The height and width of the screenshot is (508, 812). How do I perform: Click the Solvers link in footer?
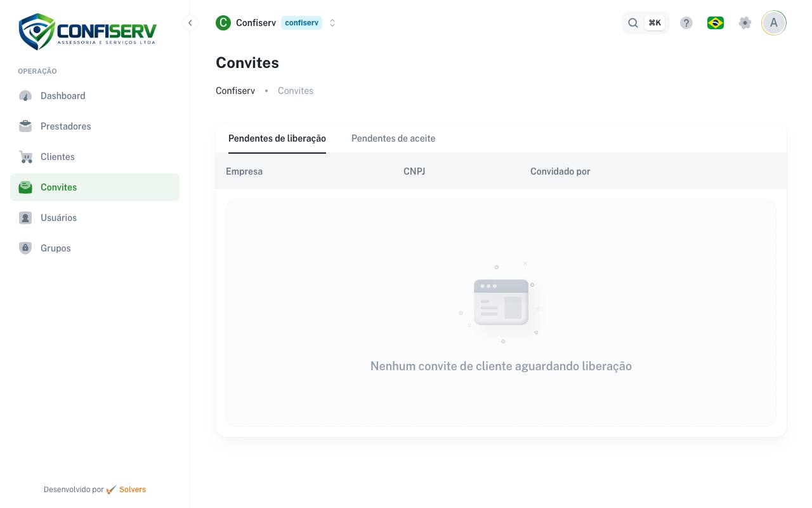click(x=133, y=490)
